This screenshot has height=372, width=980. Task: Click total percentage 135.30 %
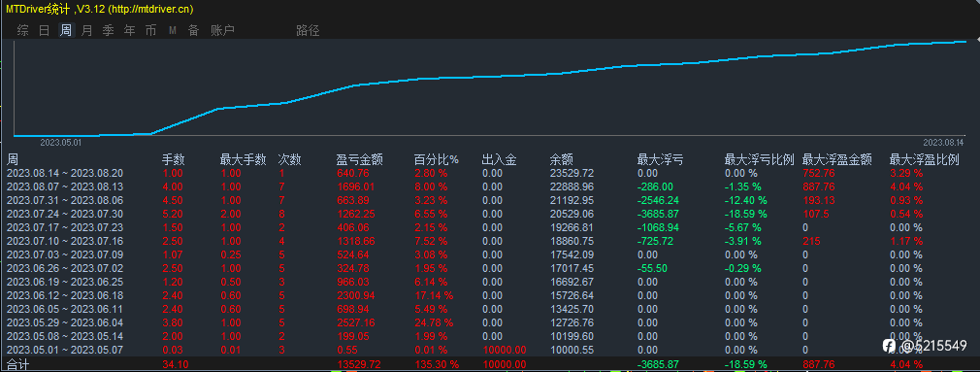(x=437, y=364)
